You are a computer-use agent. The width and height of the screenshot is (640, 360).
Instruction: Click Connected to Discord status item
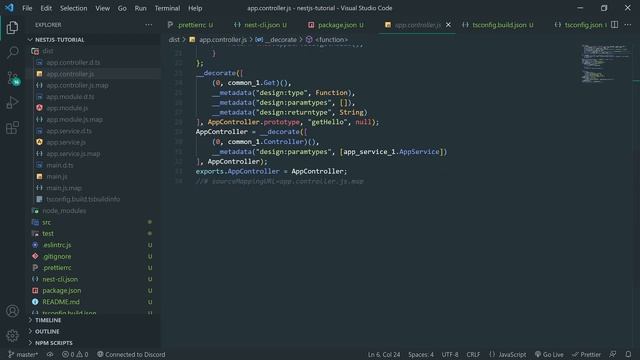tap(131, 354)
